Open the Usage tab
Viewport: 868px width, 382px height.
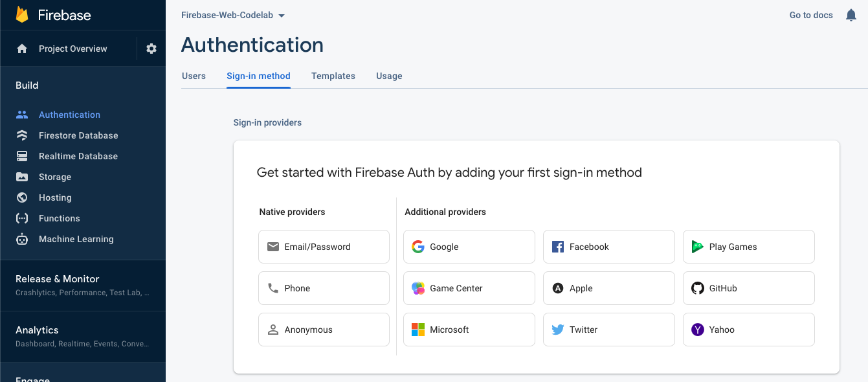click(x=389, y=76)
